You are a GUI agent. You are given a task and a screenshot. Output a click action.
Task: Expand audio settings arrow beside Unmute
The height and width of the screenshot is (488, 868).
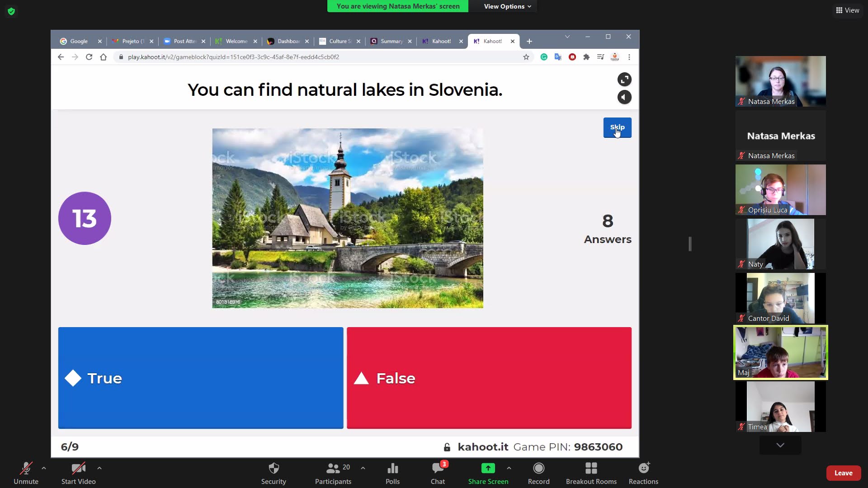click(44, 468)
